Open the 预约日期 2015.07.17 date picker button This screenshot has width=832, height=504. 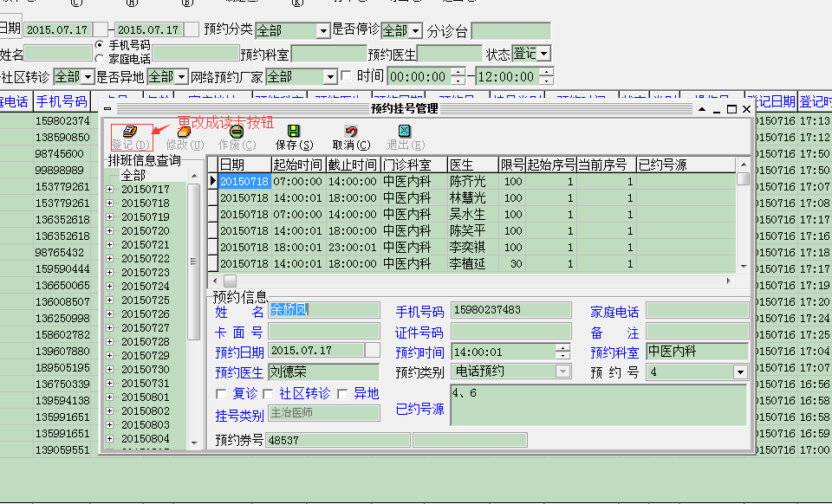373,350
